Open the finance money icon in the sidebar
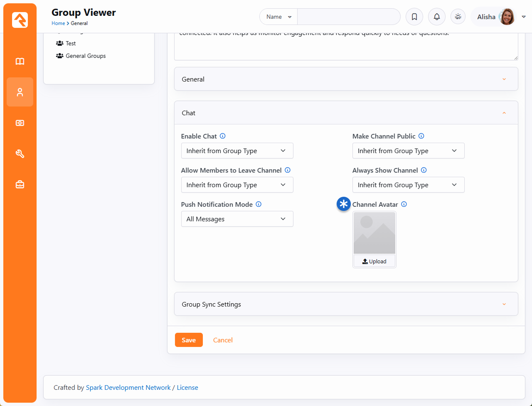Image resolution: width=532 pixels, height=406 pixels. coord(20,123)
